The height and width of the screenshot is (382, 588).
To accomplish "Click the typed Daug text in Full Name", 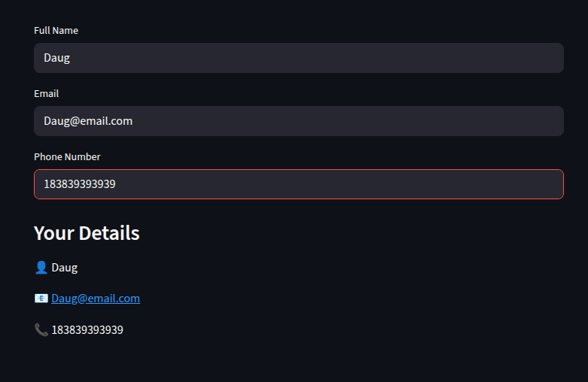I will coord(57,58).
